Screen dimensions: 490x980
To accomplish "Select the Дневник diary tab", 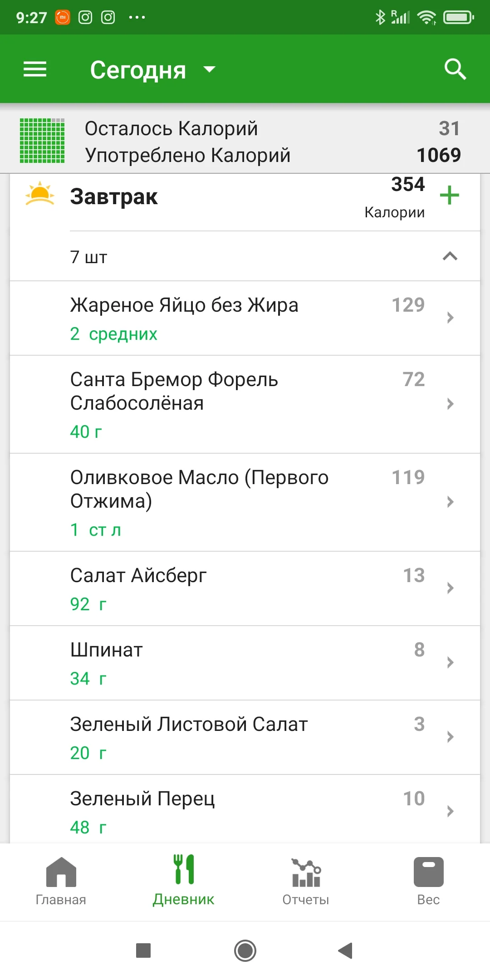I will pyautogui.click(x=184, y=881).
